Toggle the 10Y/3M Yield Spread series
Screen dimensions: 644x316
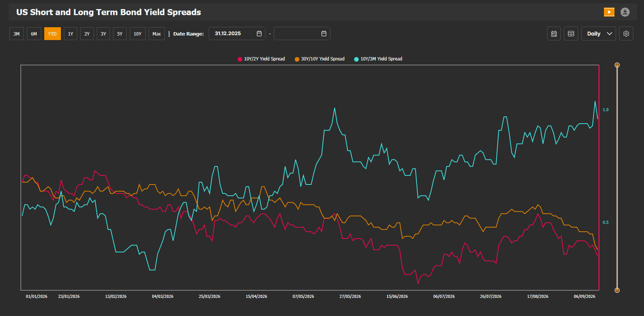378,59
